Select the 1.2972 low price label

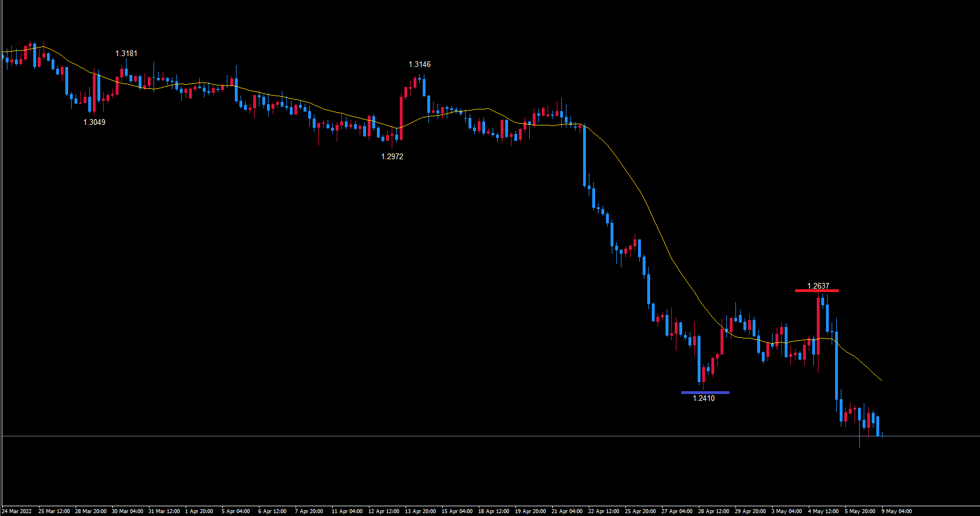tap(392, 156)
